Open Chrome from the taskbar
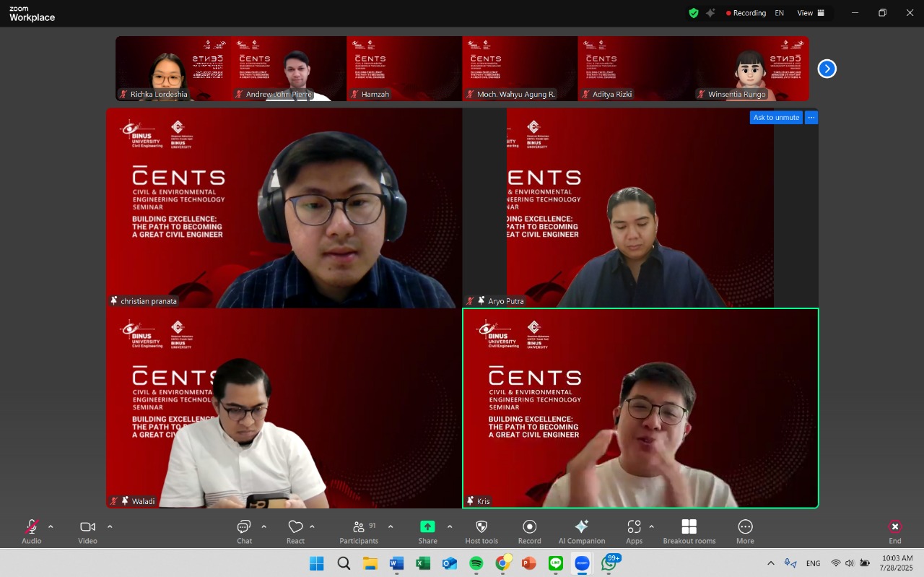Screen dimensions: 924x577 click(502, 563)
